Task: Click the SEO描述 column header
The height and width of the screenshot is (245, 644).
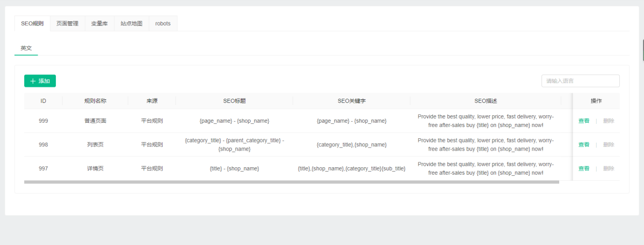Action: [486, 101]
